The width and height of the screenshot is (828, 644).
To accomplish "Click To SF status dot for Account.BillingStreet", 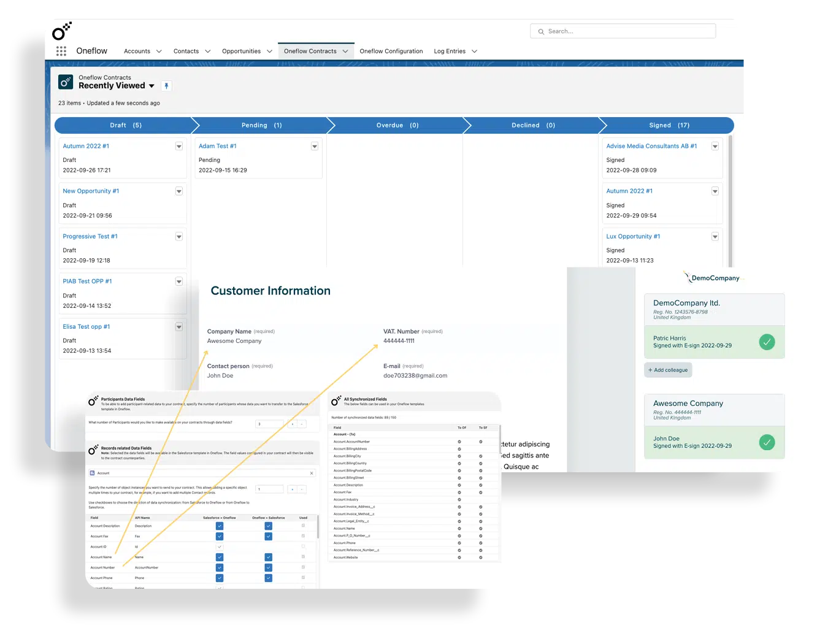I will pos(481,478).
